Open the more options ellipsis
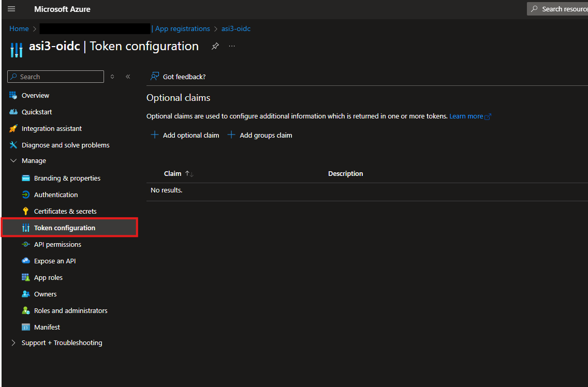Viewport: 588px width, 387px height. (x=232, y=46)
